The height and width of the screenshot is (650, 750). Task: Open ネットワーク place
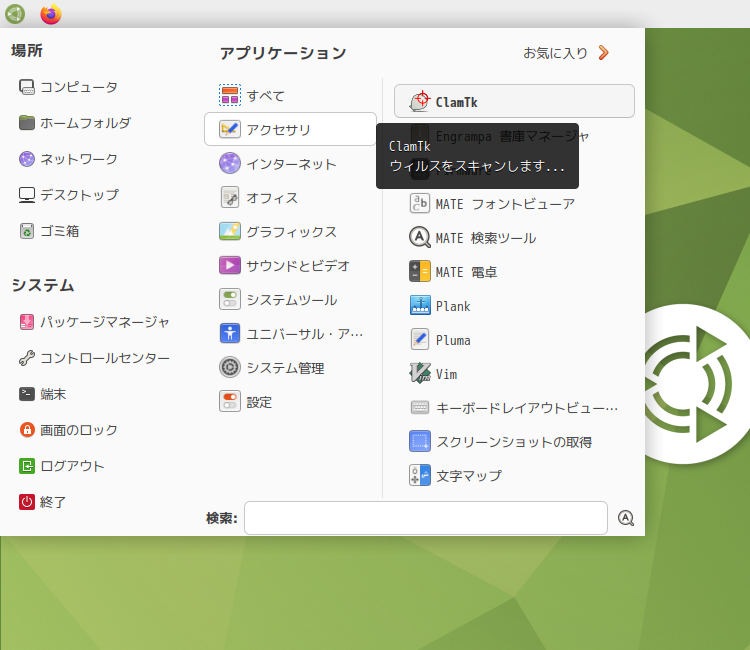pyautogui.click(x=68, y=159)
